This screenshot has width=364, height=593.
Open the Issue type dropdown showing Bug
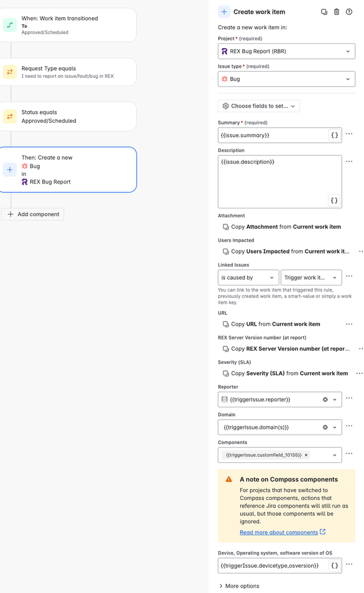(x=286, y=79)
